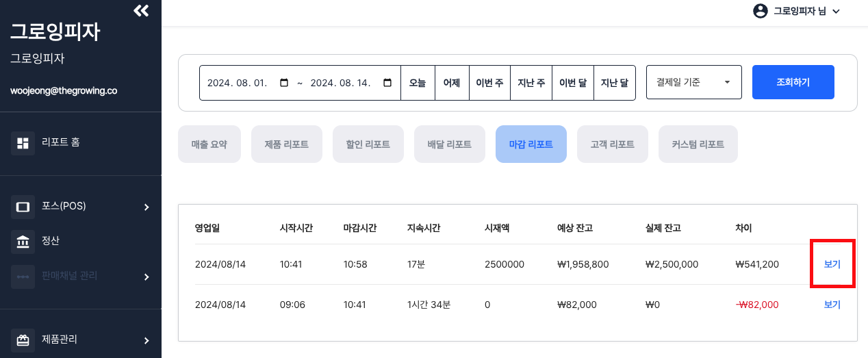Viewport: 868px width, 358px height.
Task: Click the 정산 bank icon
Action: click(23, 242)
